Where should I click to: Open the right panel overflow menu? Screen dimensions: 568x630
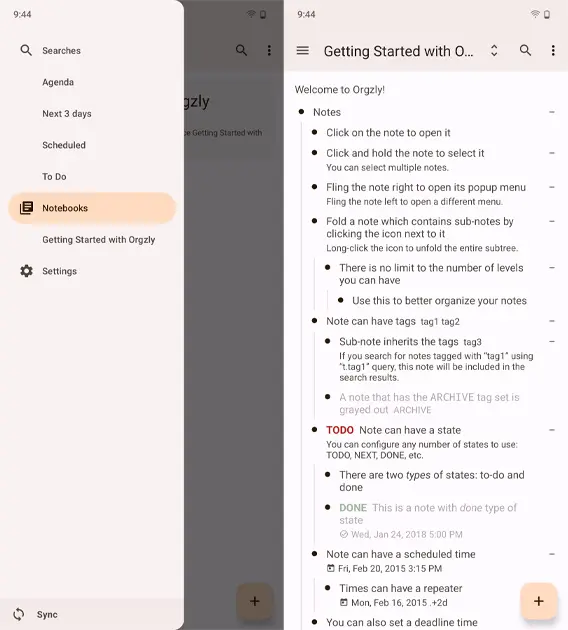click(553, 51)
